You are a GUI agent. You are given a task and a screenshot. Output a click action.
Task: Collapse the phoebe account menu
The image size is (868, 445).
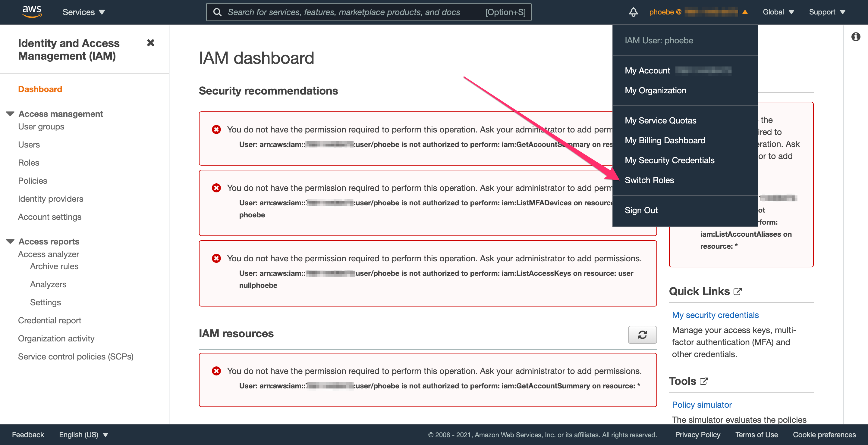coord(698,12)
